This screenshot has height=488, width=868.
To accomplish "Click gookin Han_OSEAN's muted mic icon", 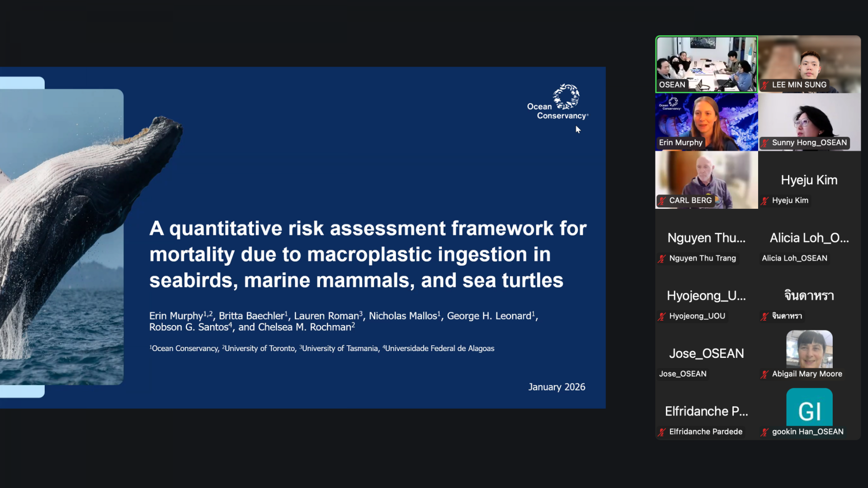I will (764, 432).
